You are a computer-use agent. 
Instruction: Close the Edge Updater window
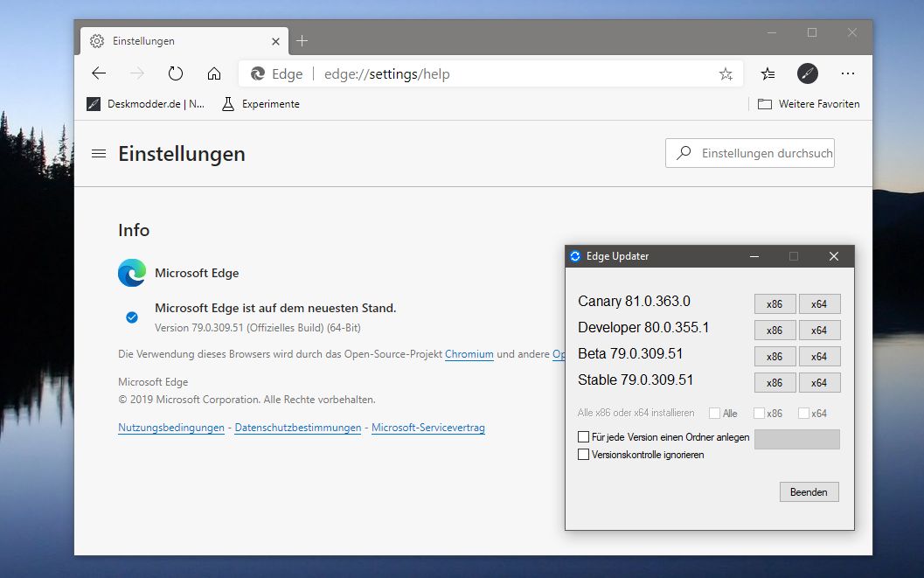[834, 256]
